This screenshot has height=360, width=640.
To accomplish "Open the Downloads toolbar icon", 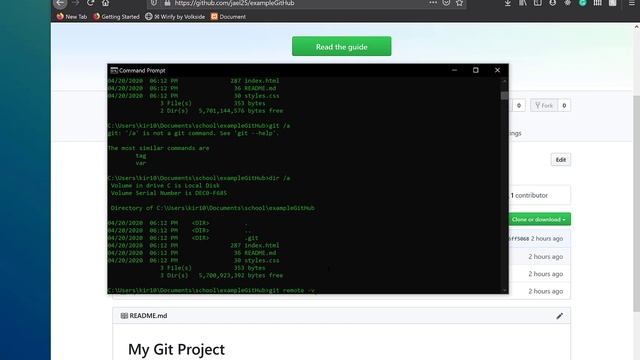I will (508, 3).
